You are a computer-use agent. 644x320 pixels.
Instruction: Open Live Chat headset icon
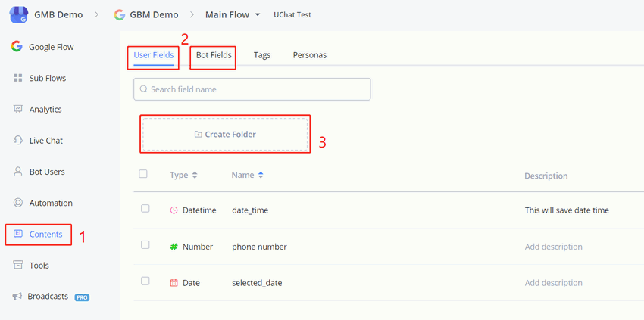coord(17,141)
